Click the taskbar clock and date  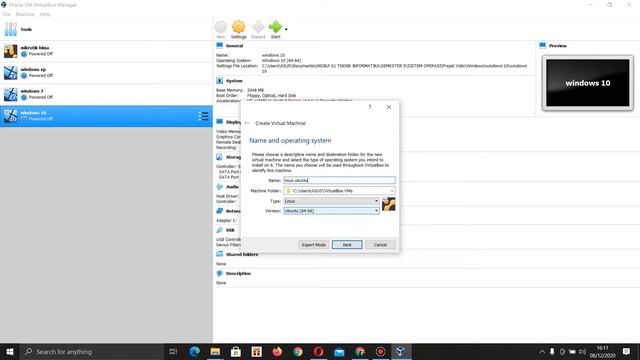click(602, 351)
